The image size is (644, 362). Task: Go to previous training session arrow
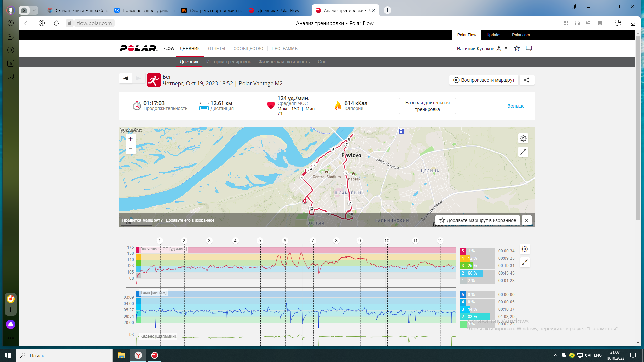click(x=126, y=78)
